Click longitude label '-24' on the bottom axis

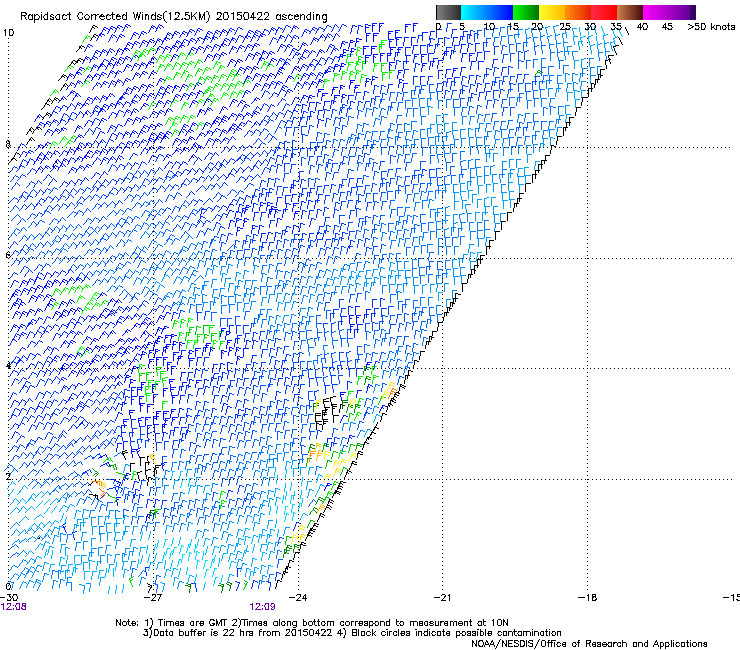298,597
